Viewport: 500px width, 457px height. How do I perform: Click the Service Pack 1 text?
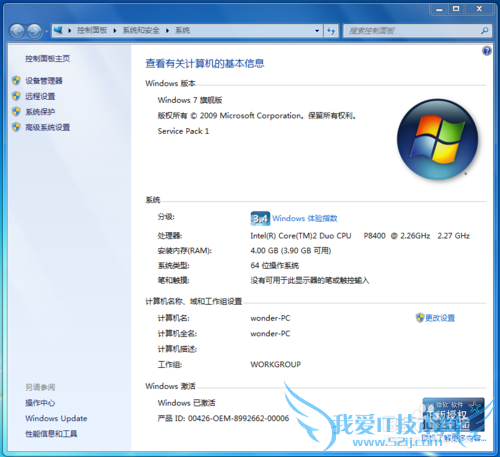pyautogui.click(x=183, y=131)
